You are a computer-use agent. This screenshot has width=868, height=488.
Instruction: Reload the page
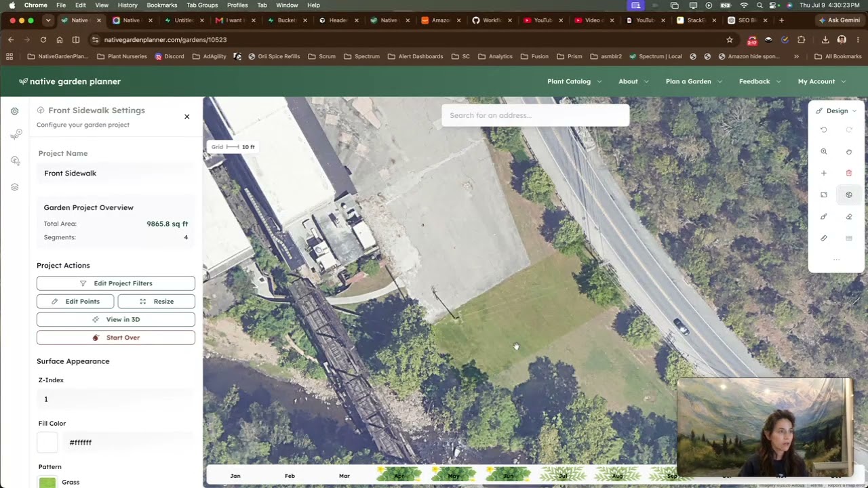pyautogui.click(x=43, y=40)
